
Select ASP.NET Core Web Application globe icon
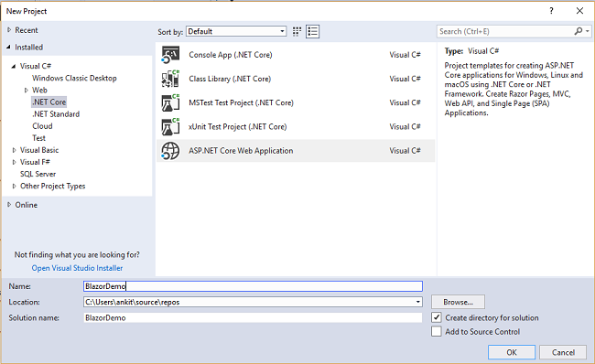coord(170,151)
